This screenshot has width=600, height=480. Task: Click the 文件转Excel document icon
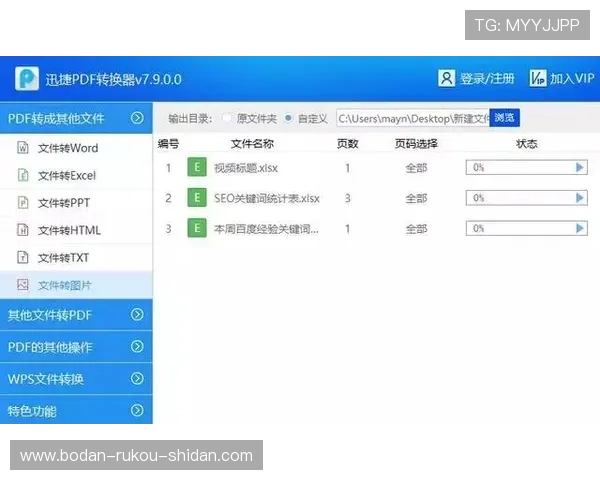(23, 175)
